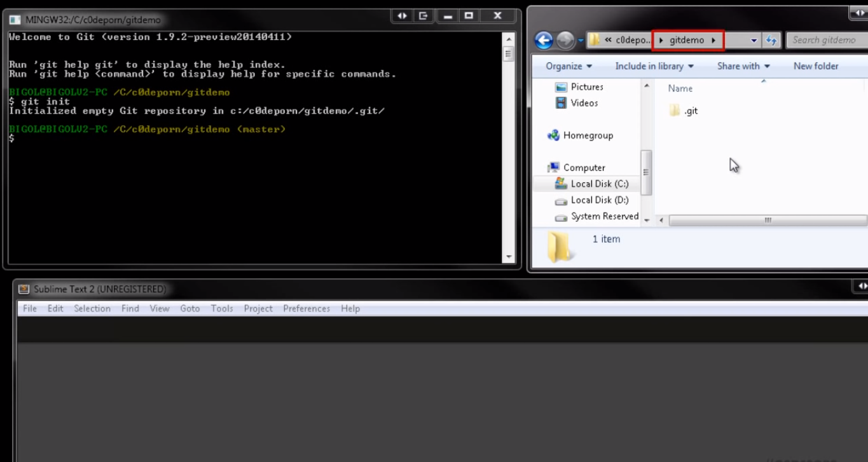Open the Include in library dropdown

[x=654, y=66]
